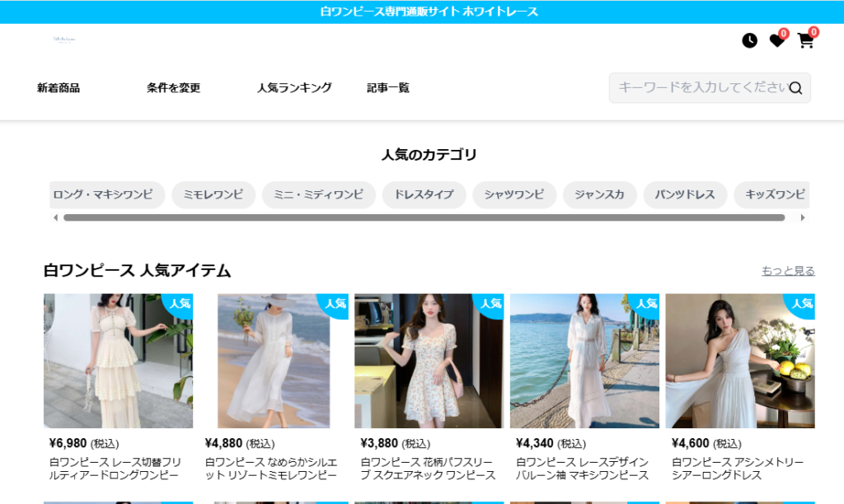This screenshot has height=504, width=844.
Task: Open browsing history via clock icon
Action: pyautogui.click(x=749, y=40)
